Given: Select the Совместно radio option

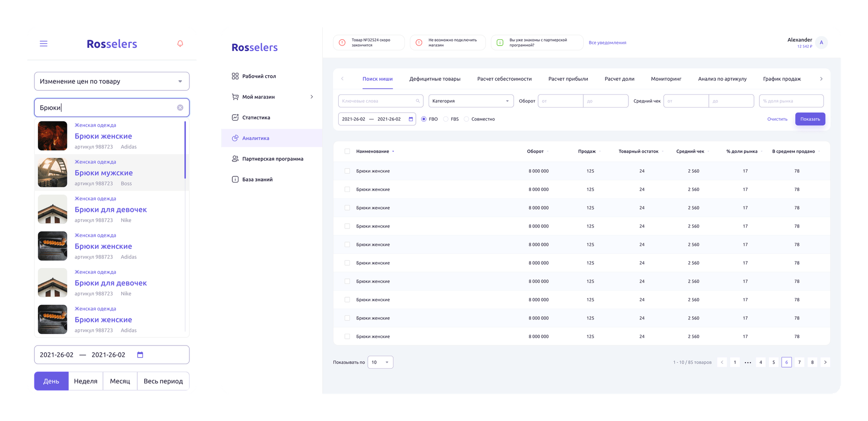Looking at the screenshot, I should tap(467, 119).
